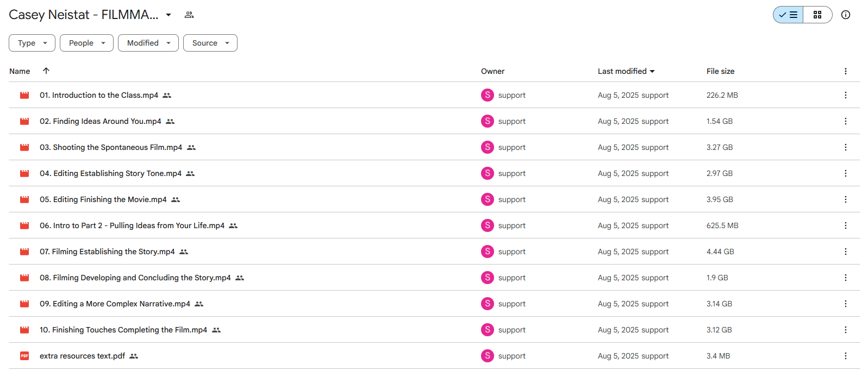Click the shared folder people icon beside title

click(x=189, y=15)
